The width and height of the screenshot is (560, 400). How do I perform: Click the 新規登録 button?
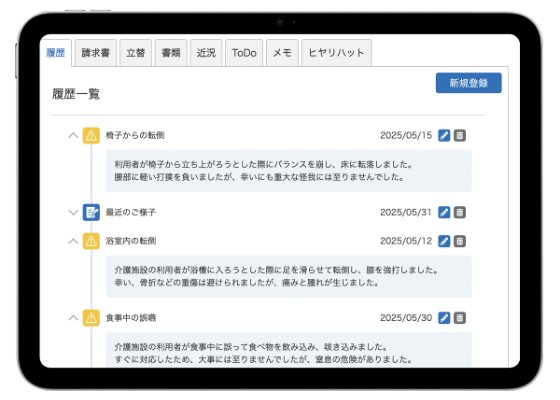pyautogui.click(x=469, y=83)
